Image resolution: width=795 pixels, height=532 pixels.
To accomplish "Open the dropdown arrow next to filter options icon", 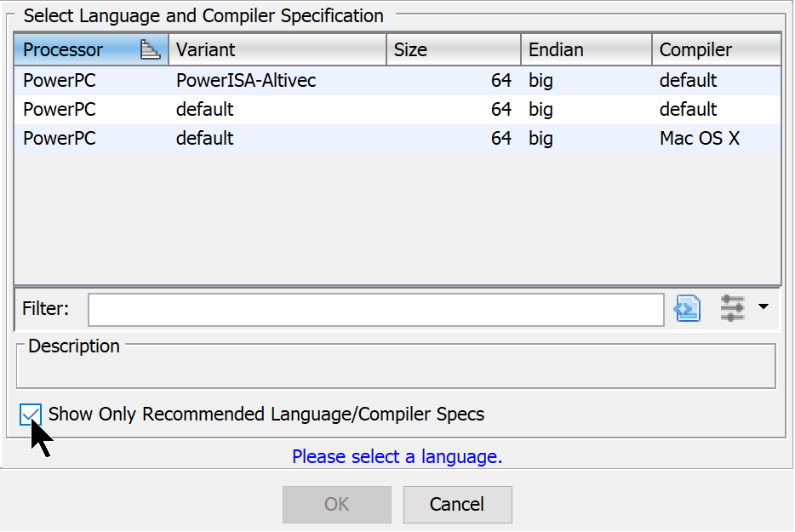I will pos(764,308).
